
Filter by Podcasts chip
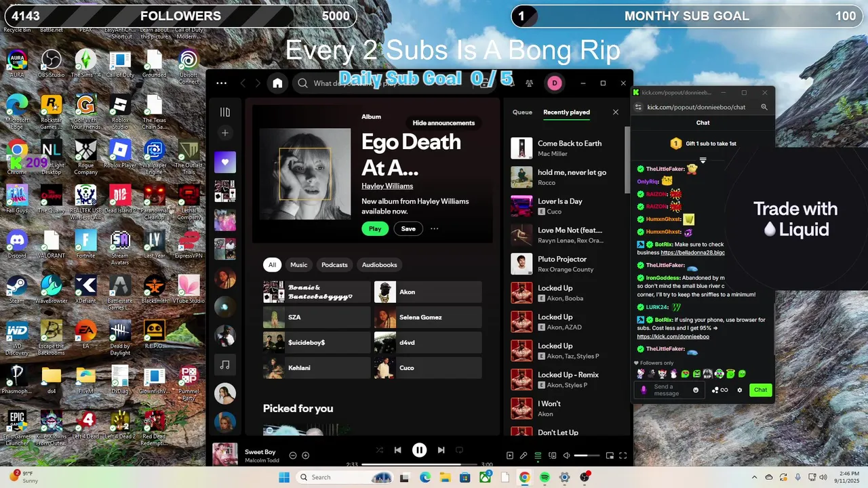click(x=334, y=265)
